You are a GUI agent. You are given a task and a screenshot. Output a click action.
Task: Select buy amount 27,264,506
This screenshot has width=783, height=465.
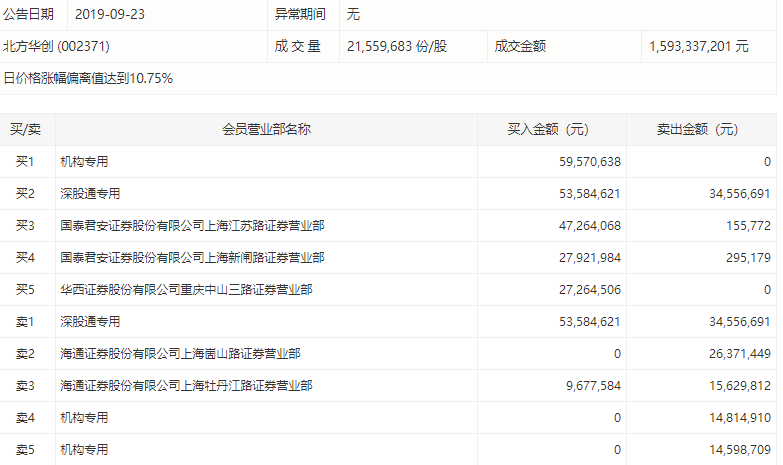590,289
